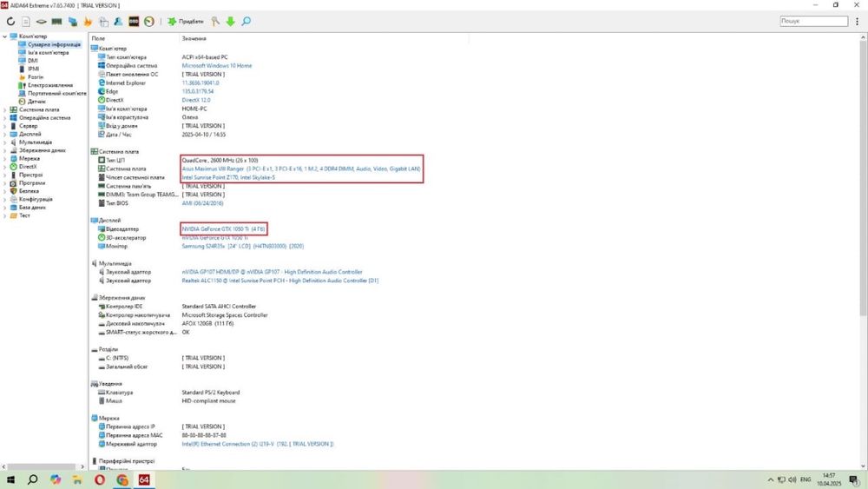Click the user silhouette toolbar icon
Viewport: 868px width, 489px height.
118,21
